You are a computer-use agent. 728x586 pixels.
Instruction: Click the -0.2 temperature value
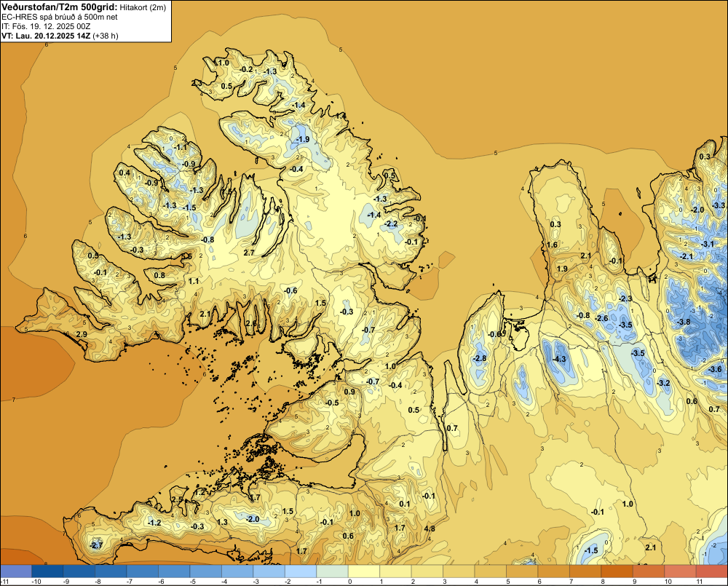tap(246, 70)
